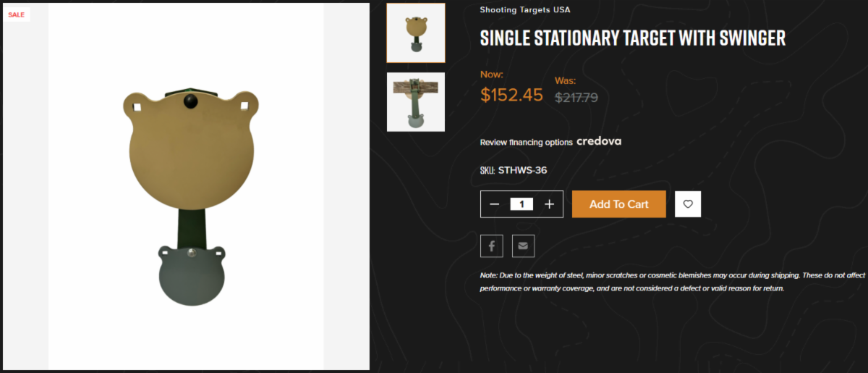Screen dimensions: 868x373
Task: Click the red SALE badge
Action: tap(16, 14)
